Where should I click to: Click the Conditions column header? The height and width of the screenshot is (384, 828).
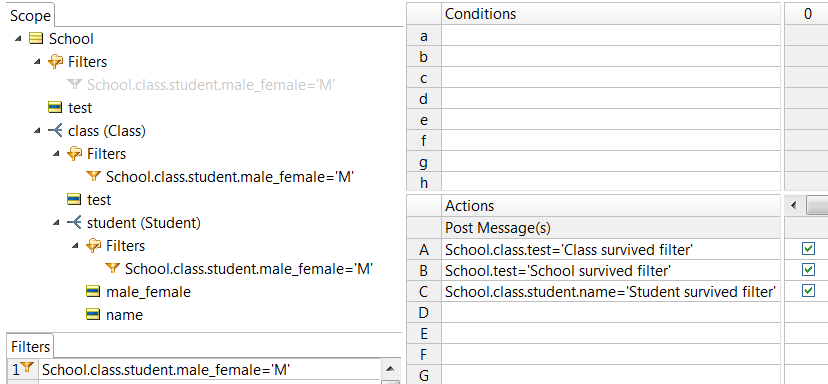610,14
